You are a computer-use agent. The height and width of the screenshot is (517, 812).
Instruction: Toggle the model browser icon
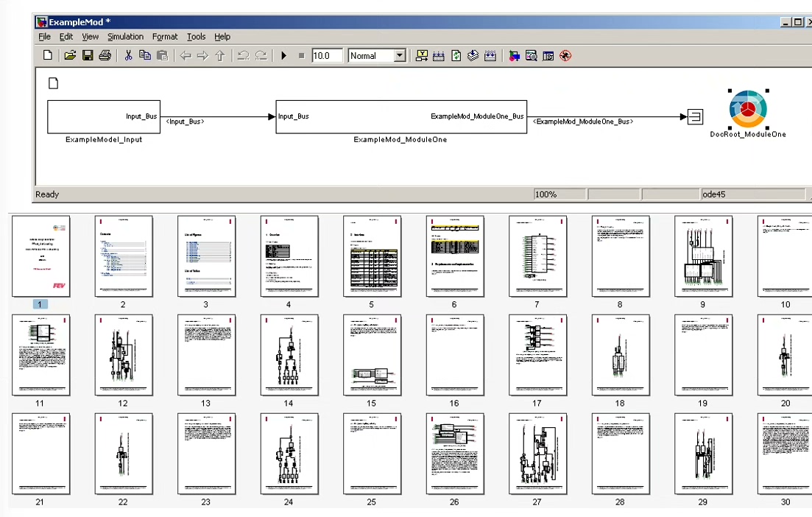point(548,55)
